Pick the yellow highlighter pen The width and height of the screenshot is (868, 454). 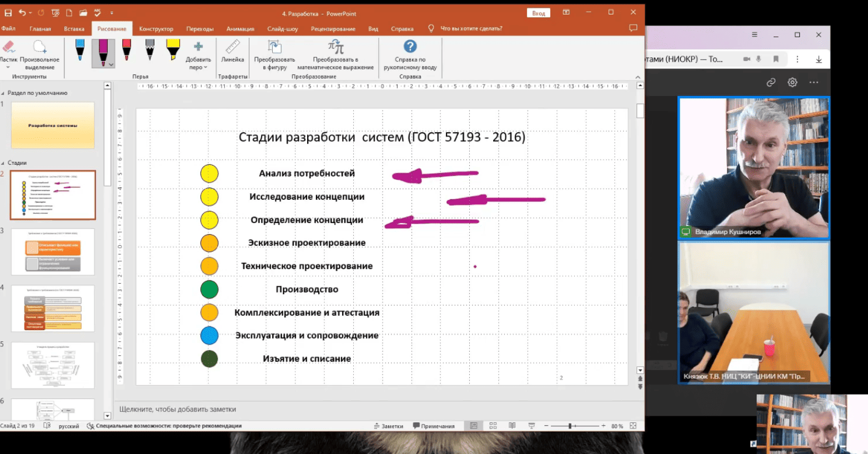173,50
